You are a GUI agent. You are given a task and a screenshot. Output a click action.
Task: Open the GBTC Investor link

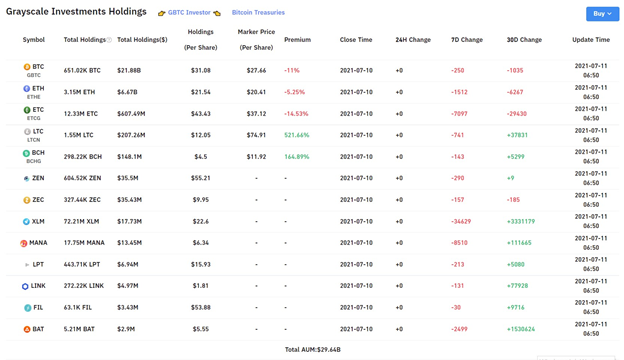coord(189,13)
